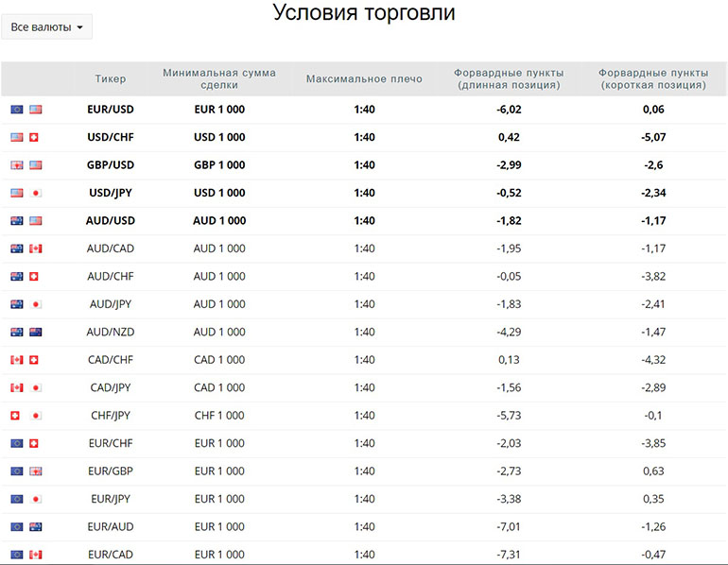This screenshot has height=565, width=728.
Task: Click the Japan flag in EUR/JPY row
Action: tap(36, 499)
